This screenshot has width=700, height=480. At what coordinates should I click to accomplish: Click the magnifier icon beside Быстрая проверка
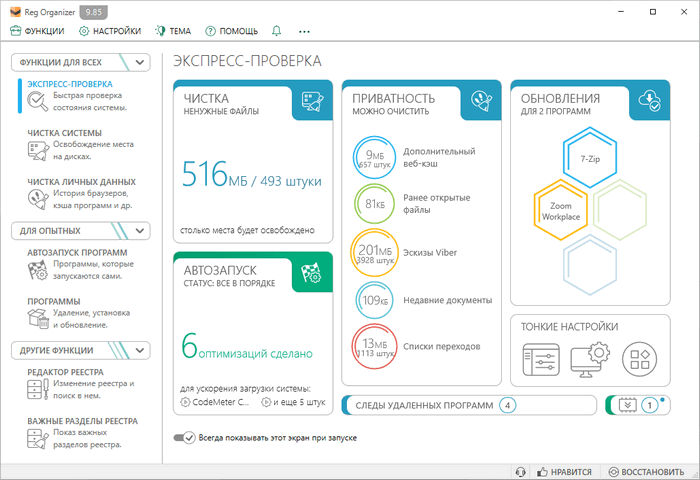tap(38, 101)
